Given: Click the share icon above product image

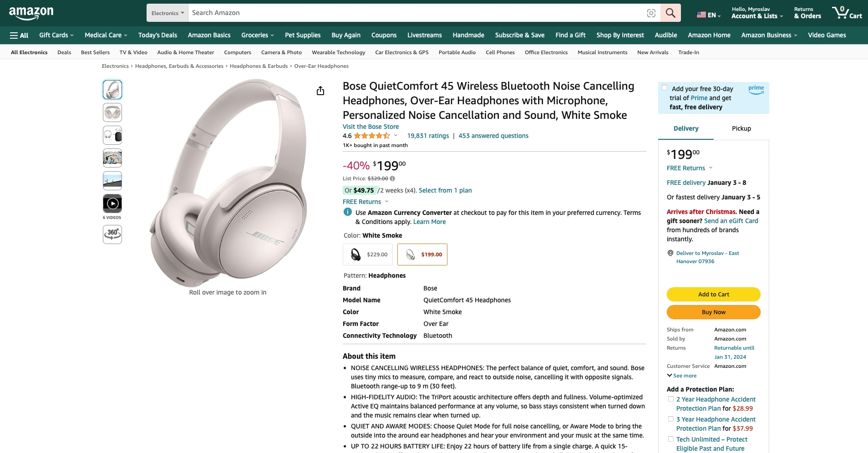Looking at the screenshot, I should (320, 91).
